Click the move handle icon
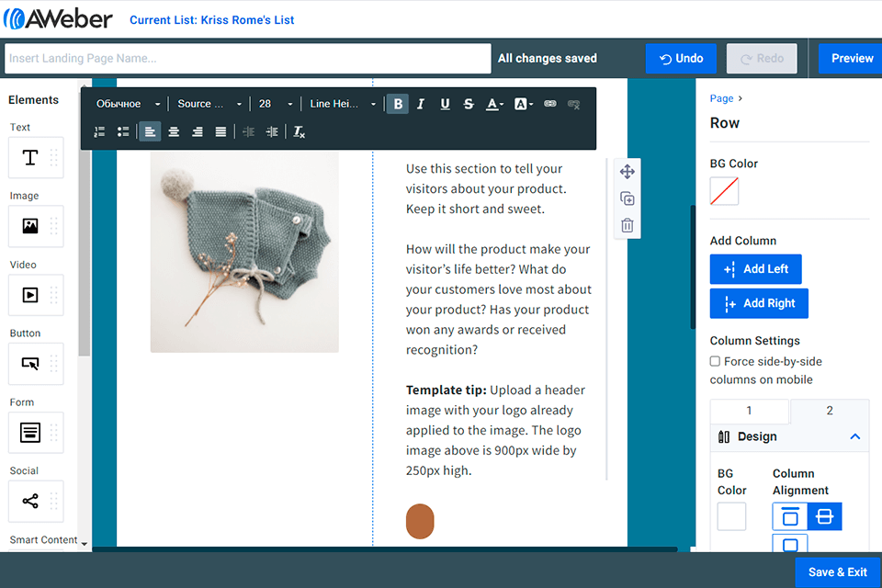This screenshot has width=882, height=588. tap(628, 172)
